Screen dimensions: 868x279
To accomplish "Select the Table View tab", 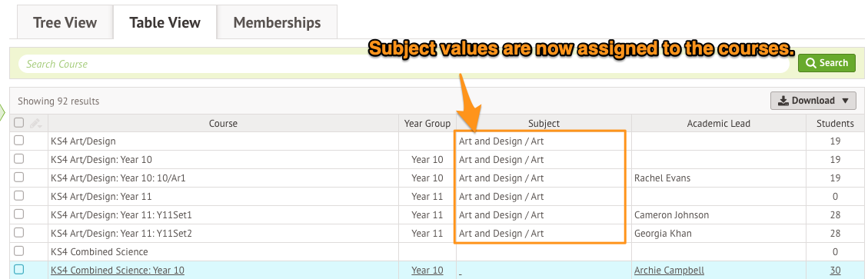I will (x=165, y=23).
